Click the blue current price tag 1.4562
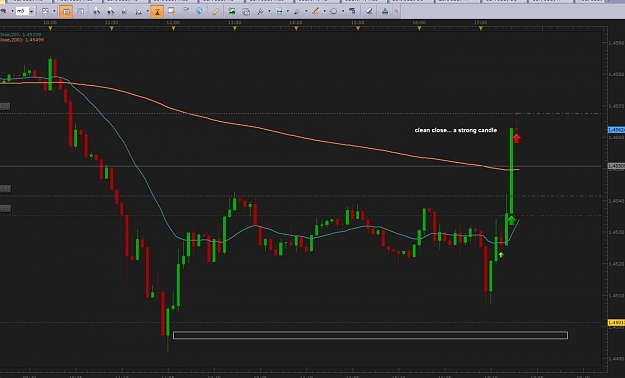 click(616, 130)
